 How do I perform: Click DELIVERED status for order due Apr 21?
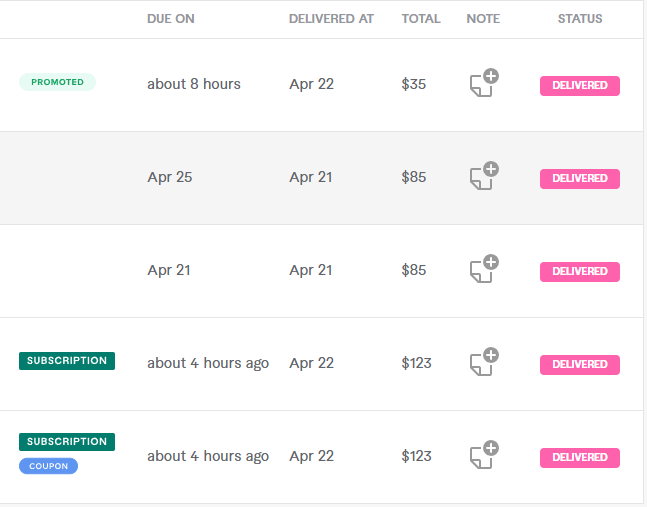pyautogui.click(x=580, y=272)
